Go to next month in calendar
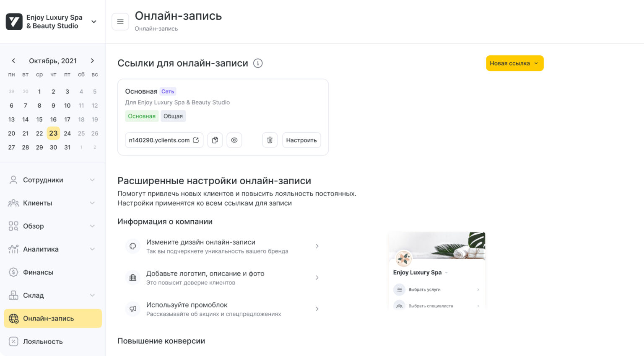The height and width of the screenshot is (356, 644). (x=92, y=61)
